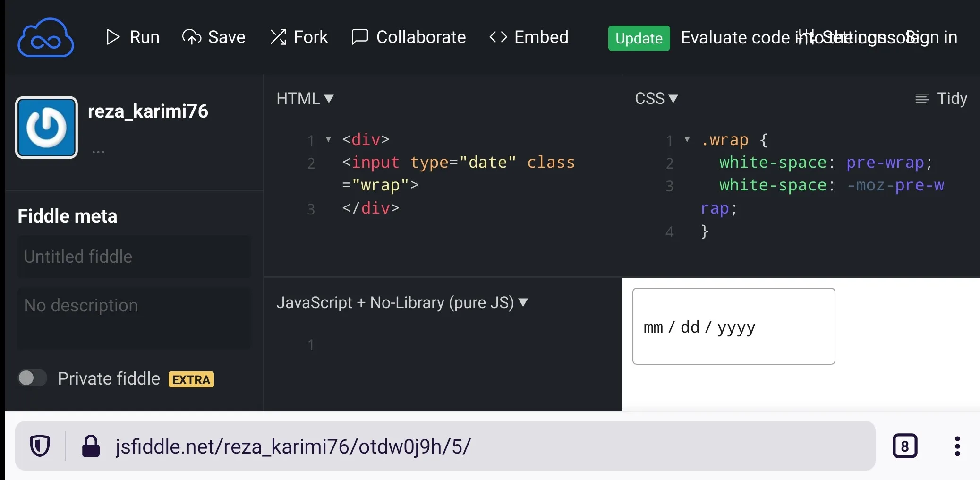The height and width of the screenshot is (480, 980).
Task: Open browser tracking protection shield
Action: click(x=40, y=446)
